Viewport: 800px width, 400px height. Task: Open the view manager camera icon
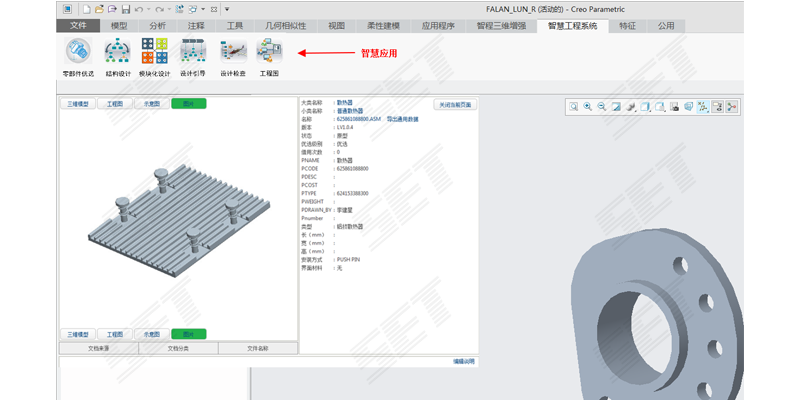coord(674,106)
